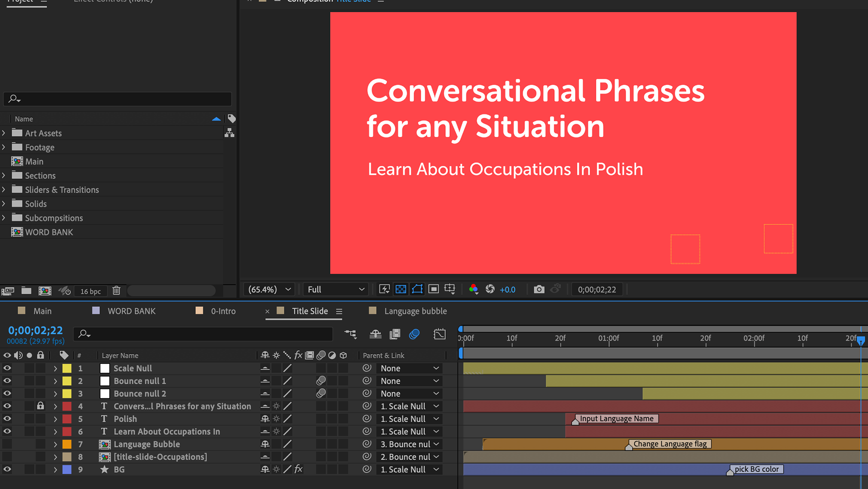This screenshot has width=868, height=489.
Task: Open the region of interest tool
Action: pyautogui.click(x=433, y=289)
